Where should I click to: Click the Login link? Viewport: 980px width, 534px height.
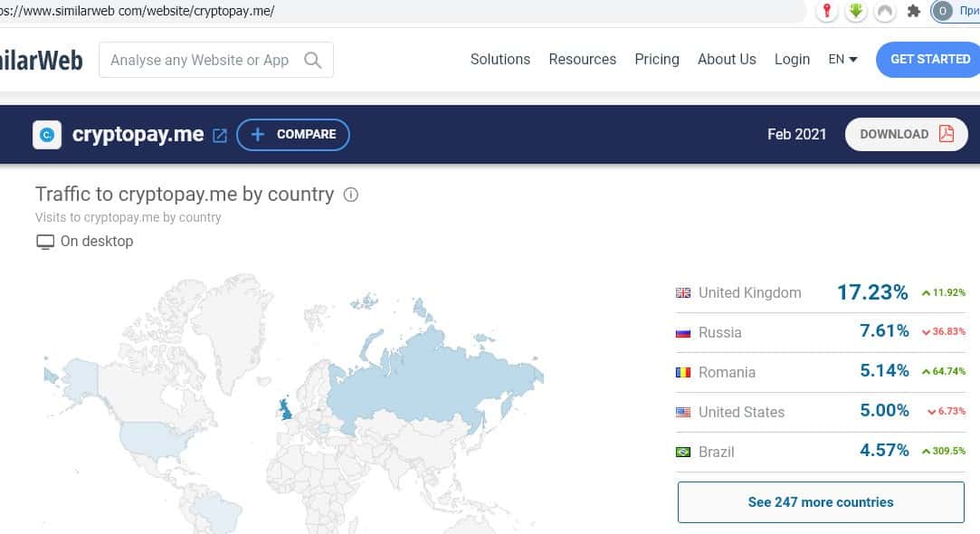click(792, 60)
